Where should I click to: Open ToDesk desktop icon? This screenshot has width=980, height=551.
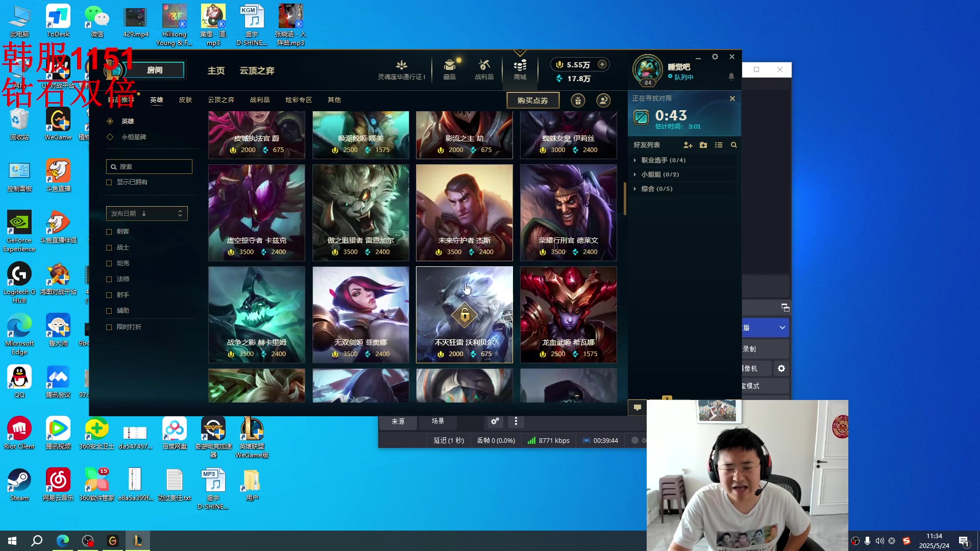click(x=58, y=21)
